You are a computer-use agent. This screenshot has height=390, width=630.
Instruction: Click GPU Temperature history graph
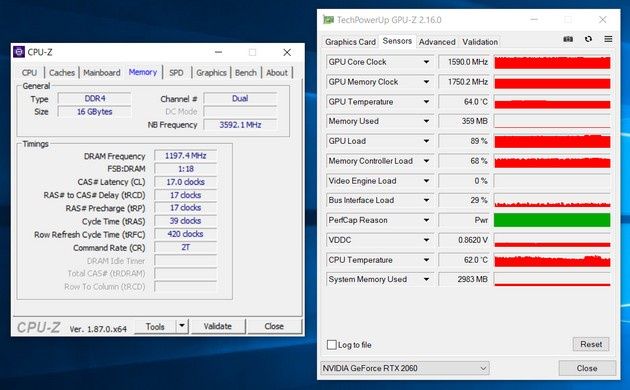coord(552,102)
